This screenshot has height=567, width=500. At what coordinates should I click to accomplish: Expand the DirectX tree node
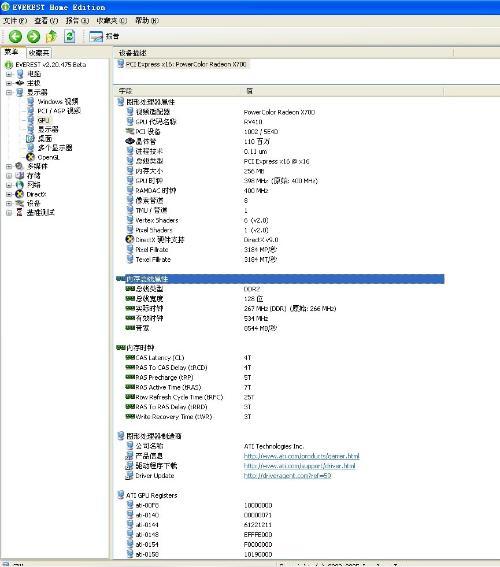(9, 194)
